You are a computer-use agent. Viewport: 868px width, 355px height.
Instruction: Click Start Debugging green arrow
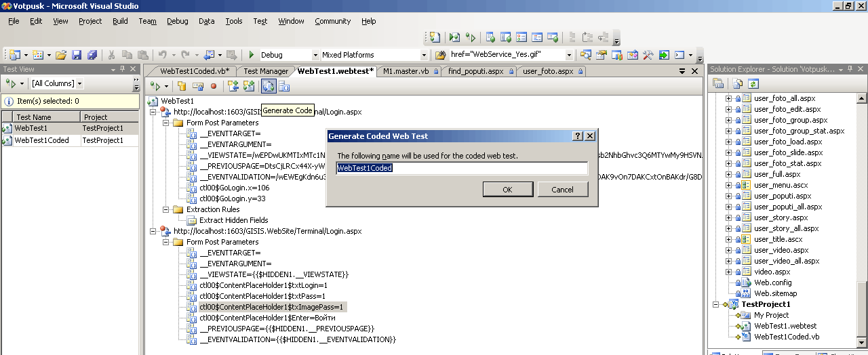252,55
